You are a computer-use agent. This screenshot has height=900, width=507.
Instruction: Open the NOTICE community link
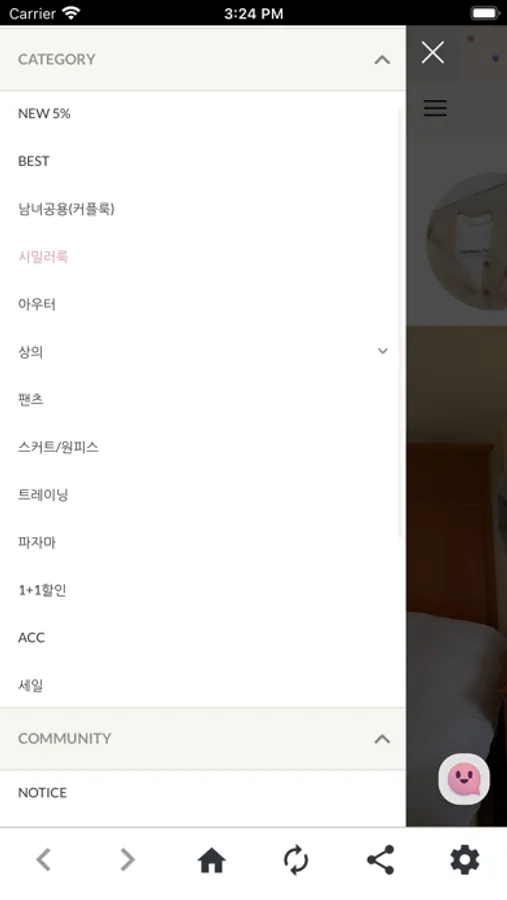point(42,793)
